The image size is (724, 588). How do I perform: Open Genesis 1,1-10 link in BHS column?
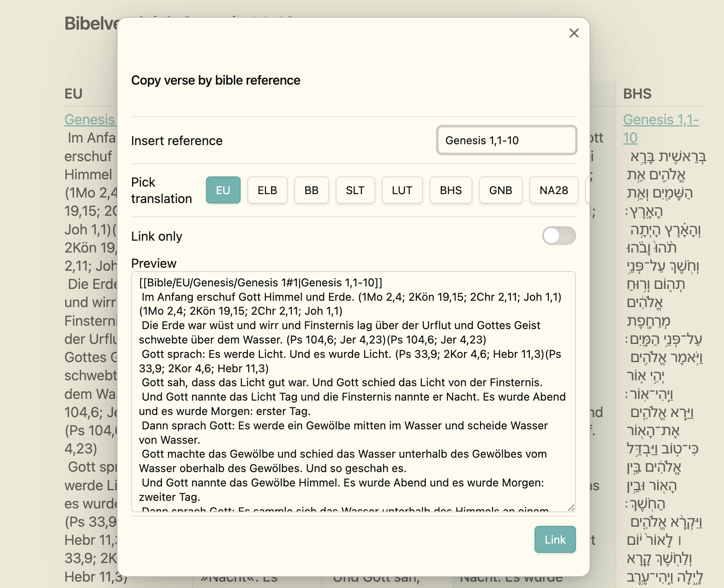[661, 129]
